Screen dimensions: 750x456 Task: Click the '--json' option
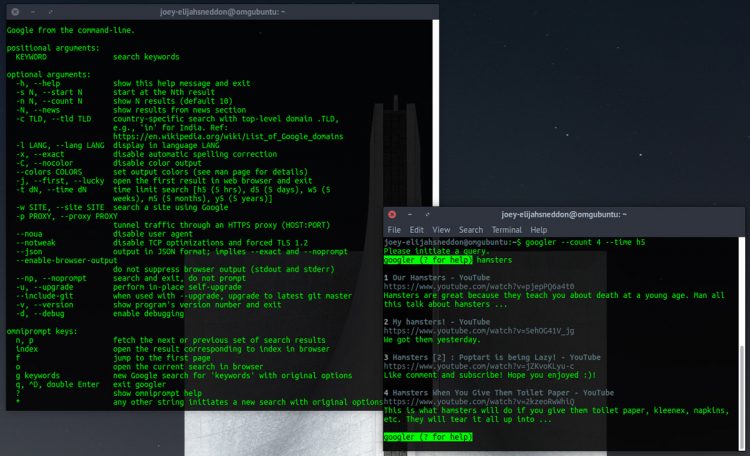click(x=29, y=252)
